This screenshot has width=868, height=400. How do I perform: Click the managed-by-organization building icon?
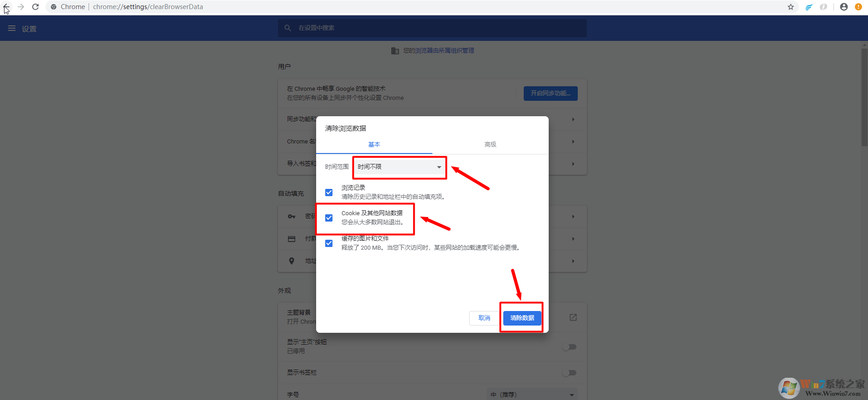[395, 51]
